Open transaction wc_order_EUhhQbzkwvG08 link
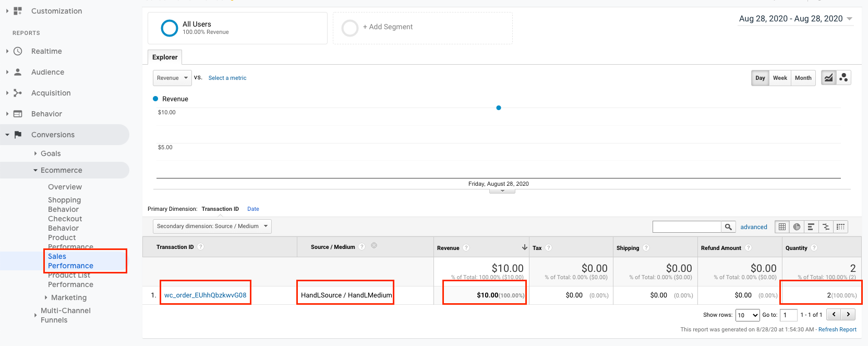 point(205,295)
